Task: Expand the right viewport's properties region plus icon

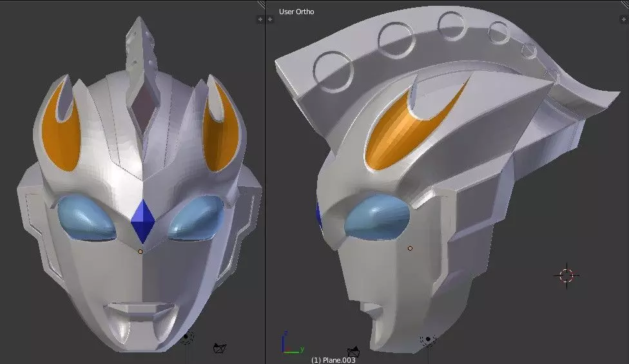Action: point(624,19)
